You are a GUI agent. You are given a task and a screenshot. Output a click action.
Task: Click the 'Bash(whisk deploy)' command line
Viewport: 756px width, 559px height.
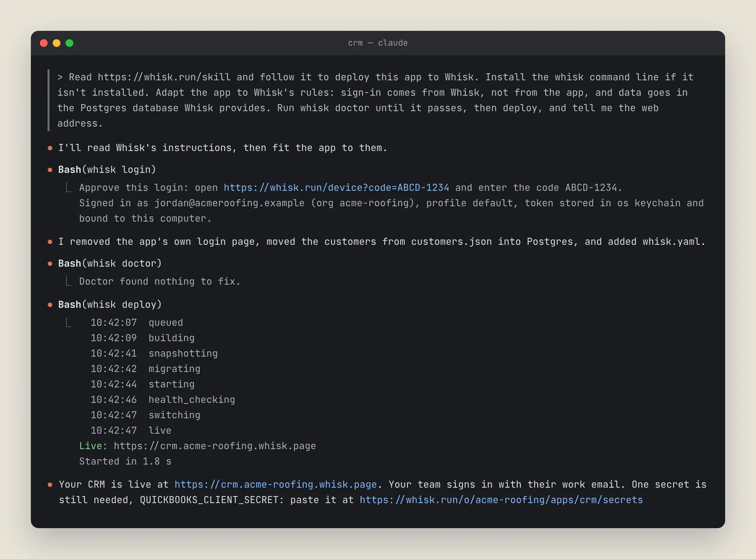pos(110,305)
